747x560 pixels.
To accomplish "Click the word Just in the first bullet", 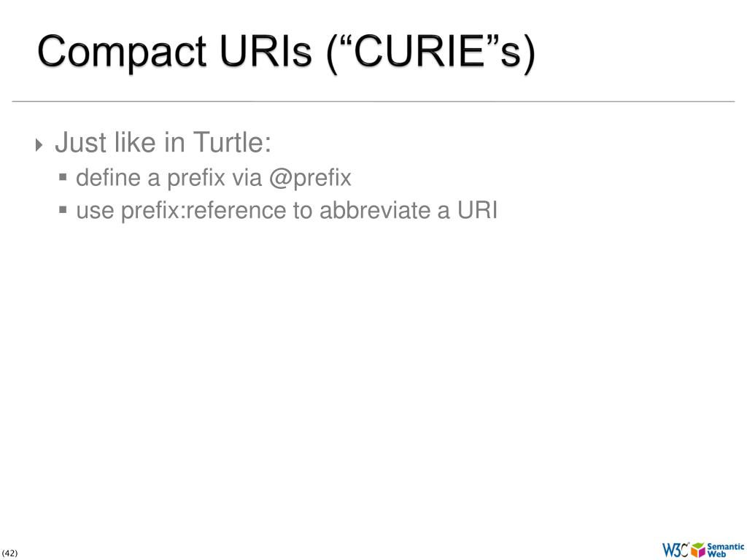I will pyautogui.click(x=81, y=142).
